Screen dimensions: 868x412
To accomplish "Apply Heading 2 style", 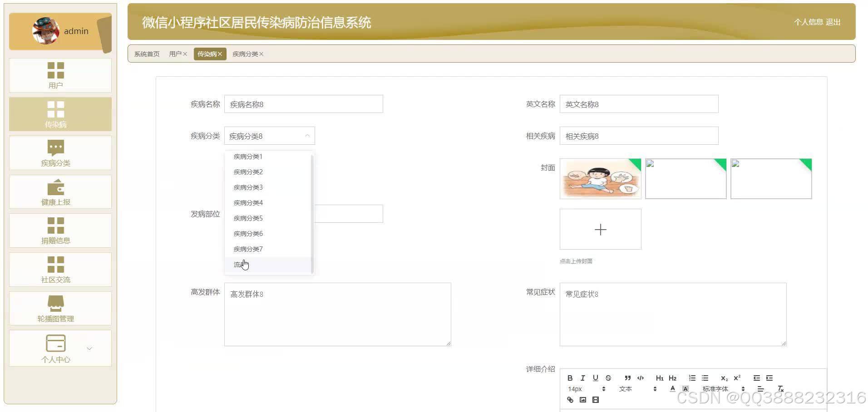I will coord(672,378).
